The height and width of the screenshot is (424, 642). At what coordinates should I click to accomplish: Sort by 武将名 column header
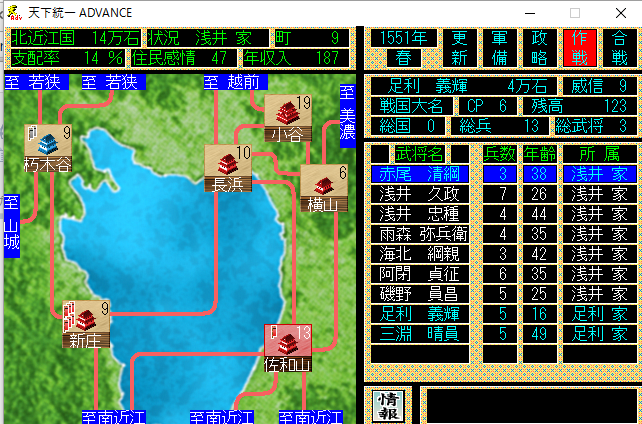coord(420,154)
